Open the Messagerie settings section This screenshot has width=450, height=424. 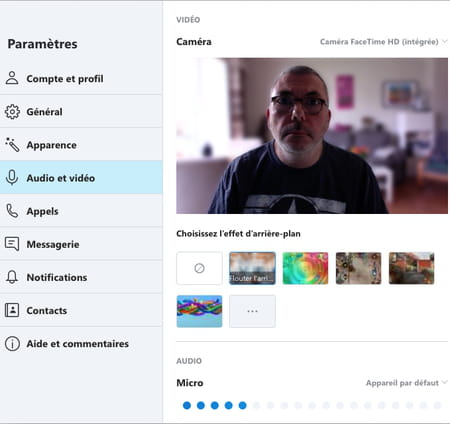pos(81,244)
